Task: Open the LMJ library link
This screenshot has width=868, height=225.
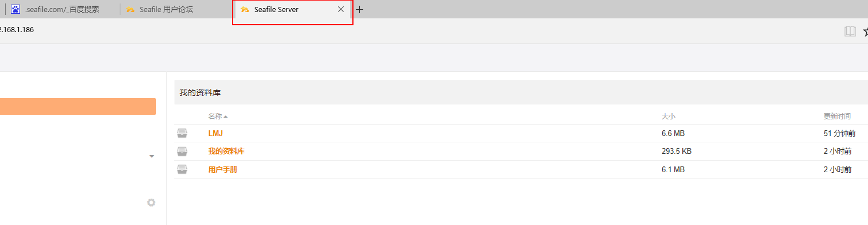Action: click(x=215, y=133)
